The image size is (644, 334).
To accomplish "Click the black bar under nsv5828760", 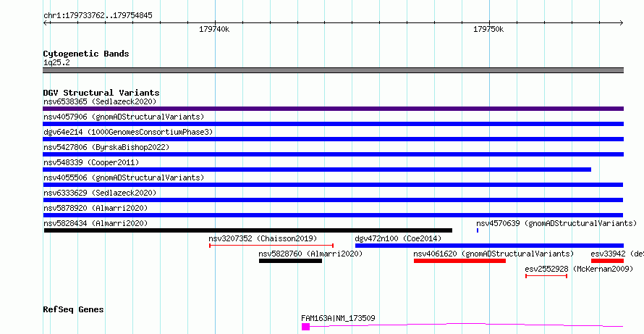I will click(x=290, y=261).
